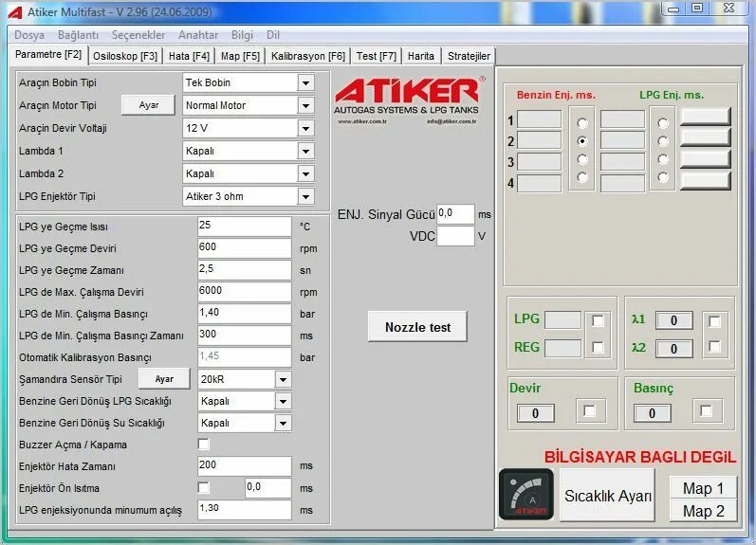Screen dimensions: 756x545
Task: Expand the LPG Enjektör Tipi dropdown
Action: [305, 196]
